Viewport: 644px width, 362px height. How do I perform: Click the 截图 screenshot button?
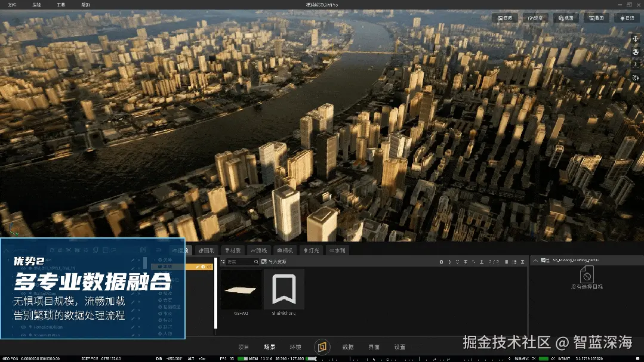[x=596, y=18]
